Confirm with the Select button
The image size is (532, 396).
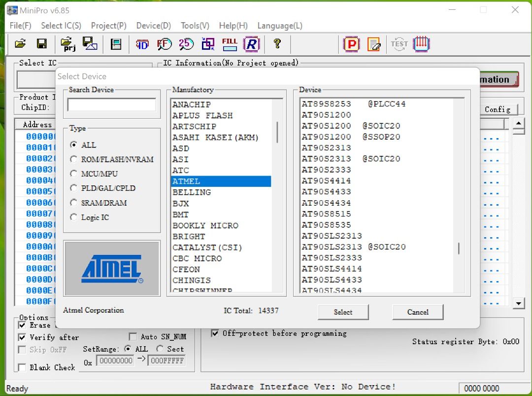click(343, 312)
